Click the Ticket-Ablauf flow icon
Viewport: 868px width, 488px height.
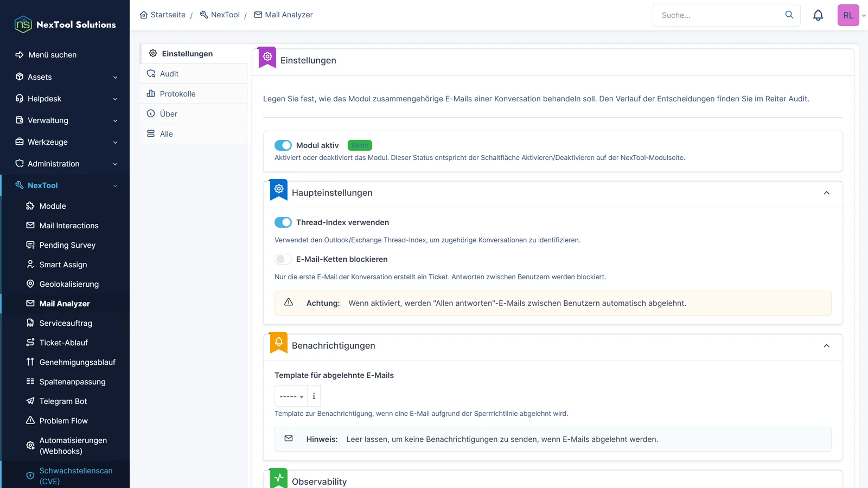tap(30, 343)
